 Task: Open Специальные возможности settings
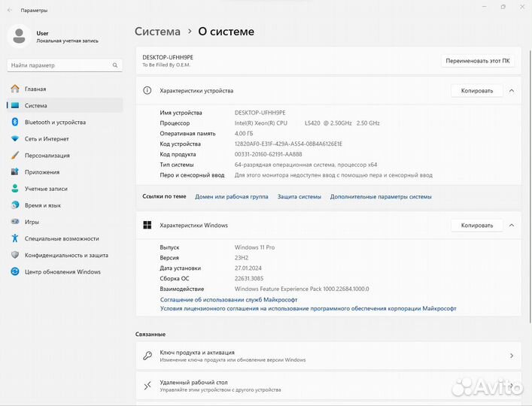pos(65,238)
